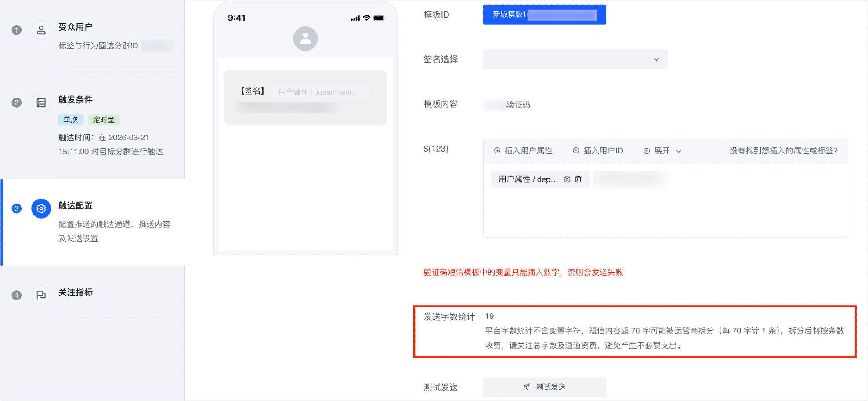868x401 pixels.
Task: Go to the 受众用户 step
Action: coord(75,27)
